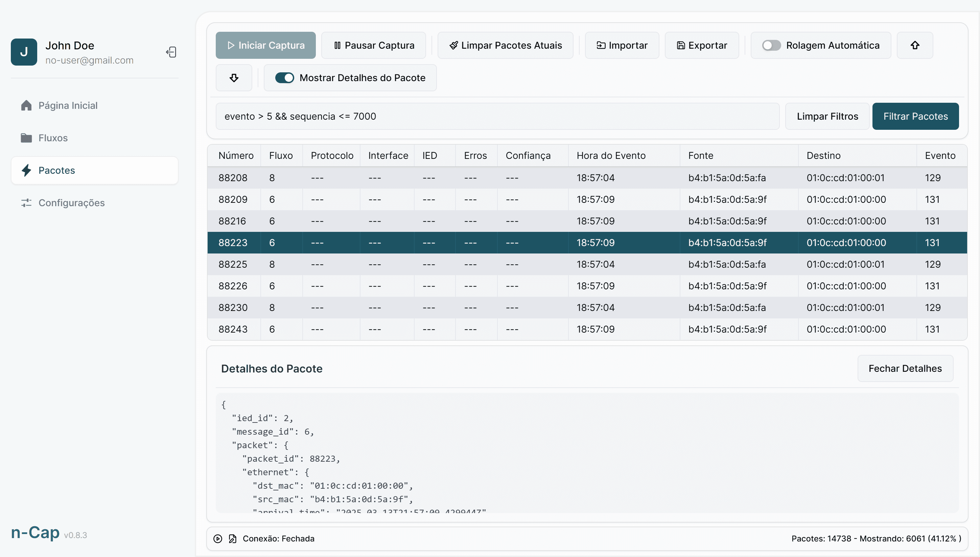
Task: Click the Protocolo column header
Action: pos(332,156)
